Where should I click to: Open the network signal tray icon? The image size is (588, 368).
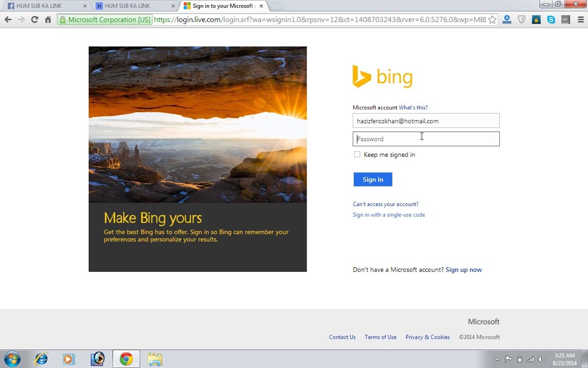coord(530,359)
